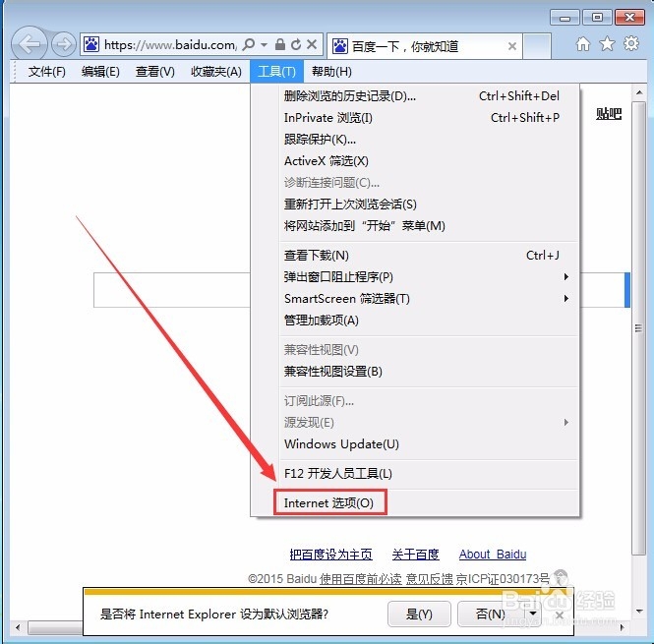
Task: Open the 编辑(E) menu
Action: coord(100,72)
